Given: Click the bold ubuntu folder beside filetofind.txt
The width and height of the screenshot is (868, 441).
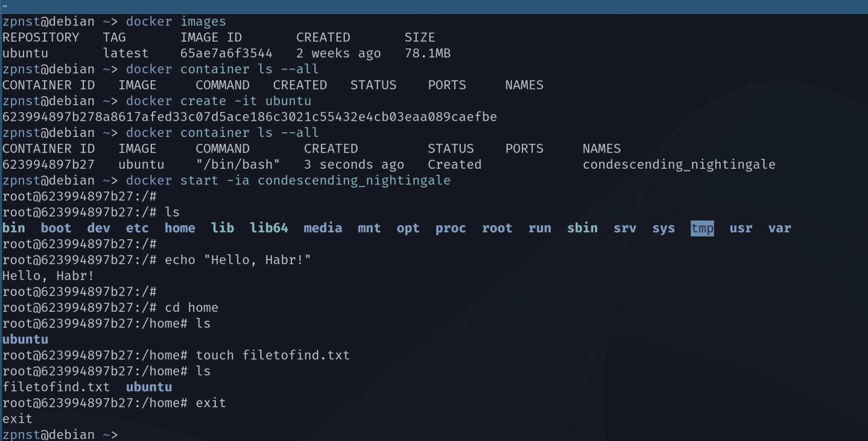Looking at the screenshot, I should 149,387.
